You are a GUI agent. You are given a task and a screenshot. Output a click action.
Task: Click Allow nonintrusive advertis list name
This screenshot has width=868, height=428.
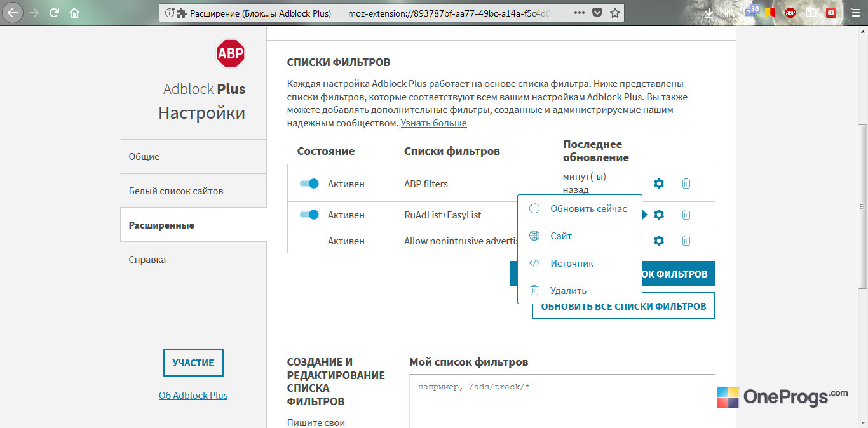(x=460, y=241)
